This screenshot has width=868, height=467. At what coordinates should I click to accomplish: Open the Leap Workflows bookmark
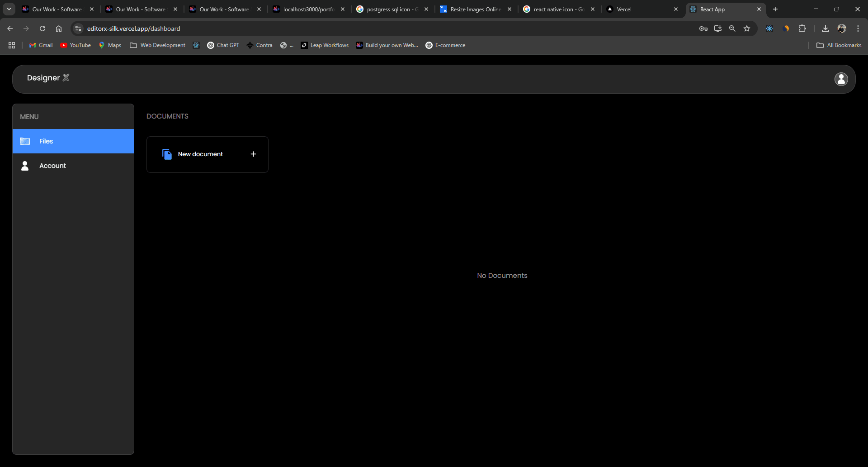pyautogui.click(x=325, y=45)
